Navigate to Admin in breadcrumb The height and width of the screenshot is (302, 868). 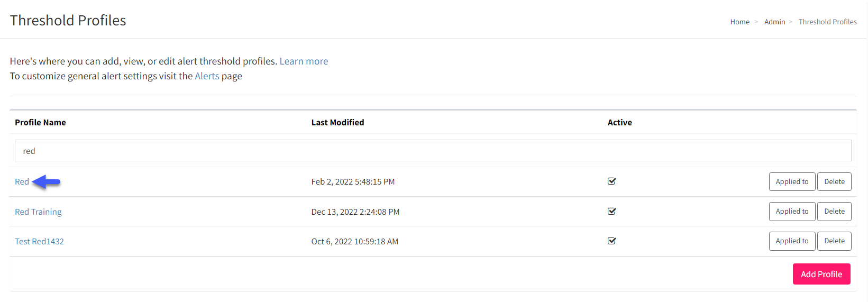tap(774, 22)
